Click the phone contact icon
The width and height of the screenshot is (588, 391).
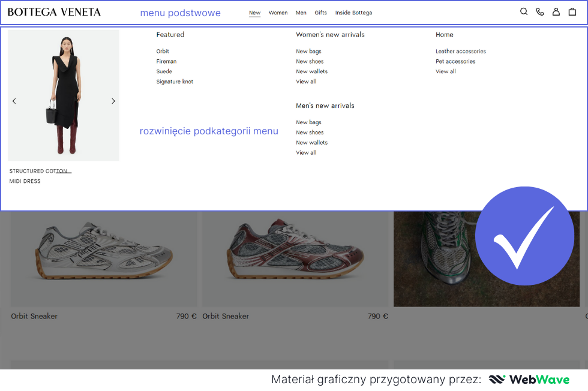pyautogui.click(x=540, y=12)
